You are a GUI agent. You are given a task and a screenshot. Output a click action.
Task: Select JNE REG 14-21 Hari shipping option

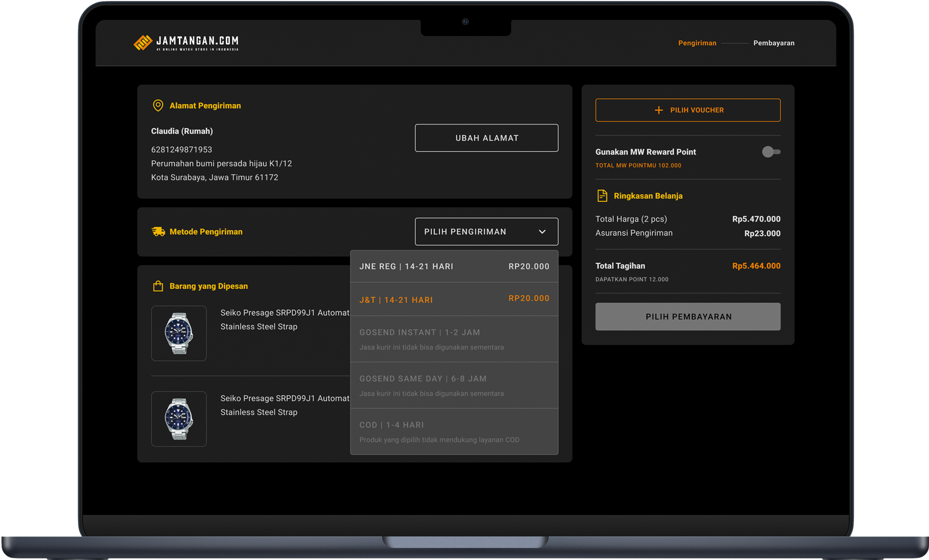click(454, 266)
